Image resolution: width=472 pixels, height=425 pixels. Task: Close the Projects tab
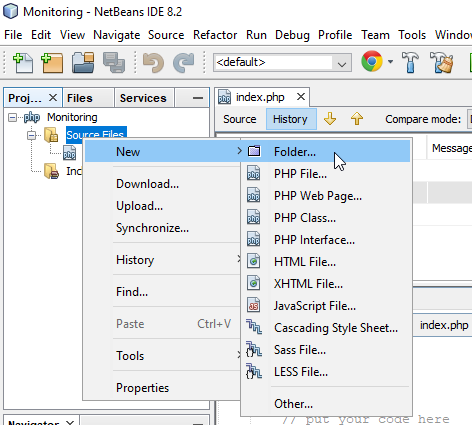[53, 98]
